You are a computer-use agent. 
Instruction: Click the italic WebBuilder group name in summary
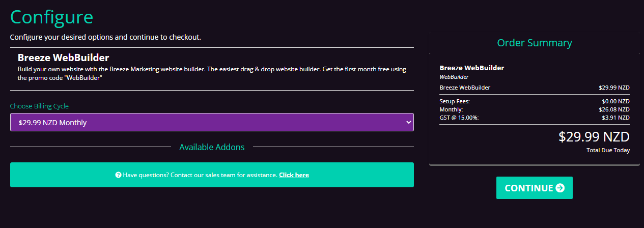(454, 77)
